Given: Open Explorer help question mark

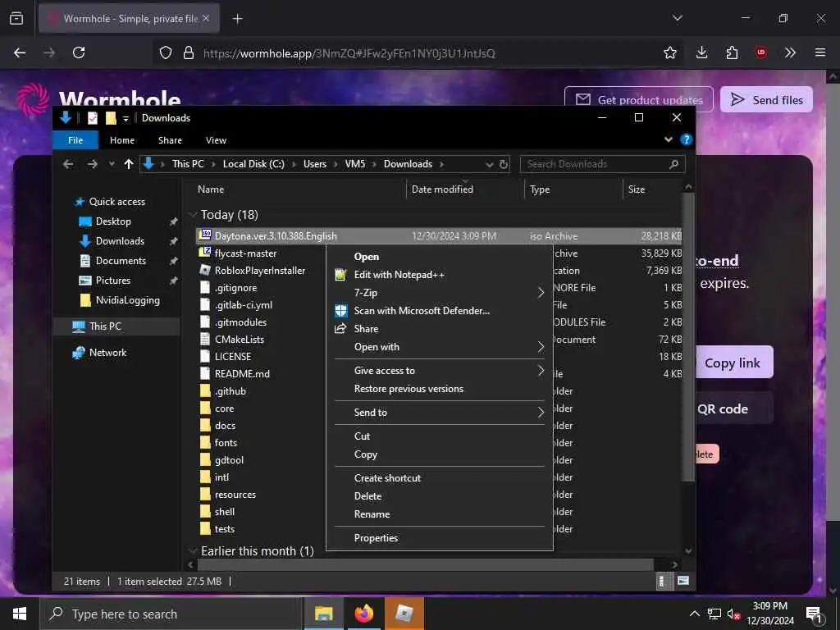Looking at the screenshot, I should (x=686, y=139).
